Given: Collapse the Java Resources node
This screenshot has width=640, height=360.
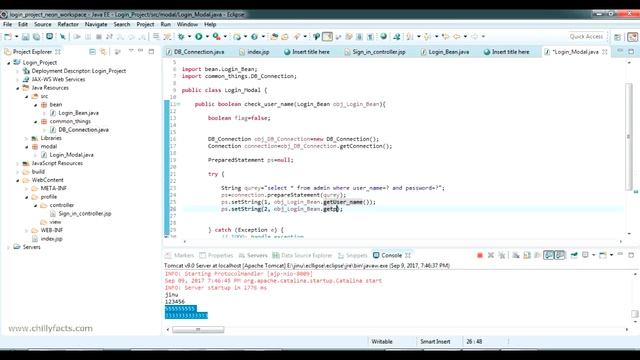Looking at the screenshot, I should [18, 88].
